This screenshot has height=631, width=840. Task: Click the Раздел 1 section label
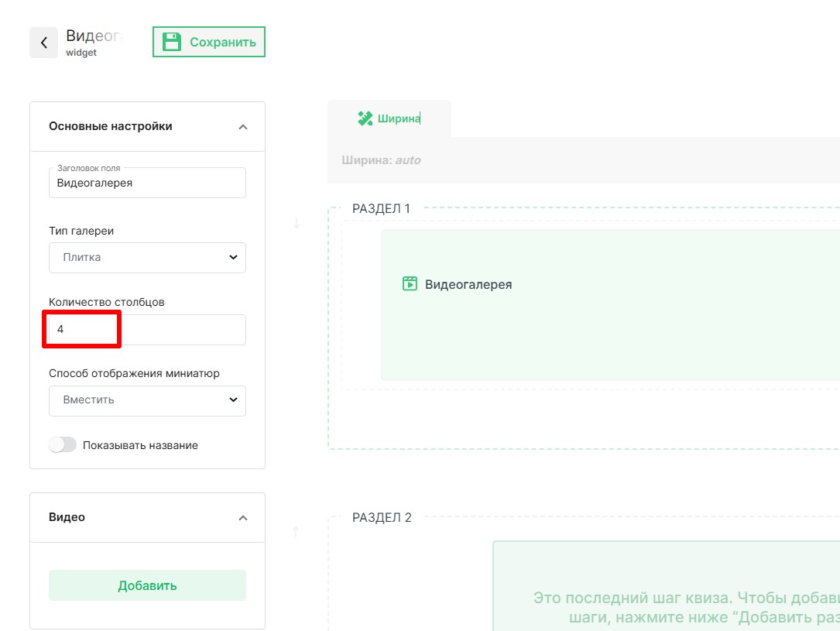381,208
